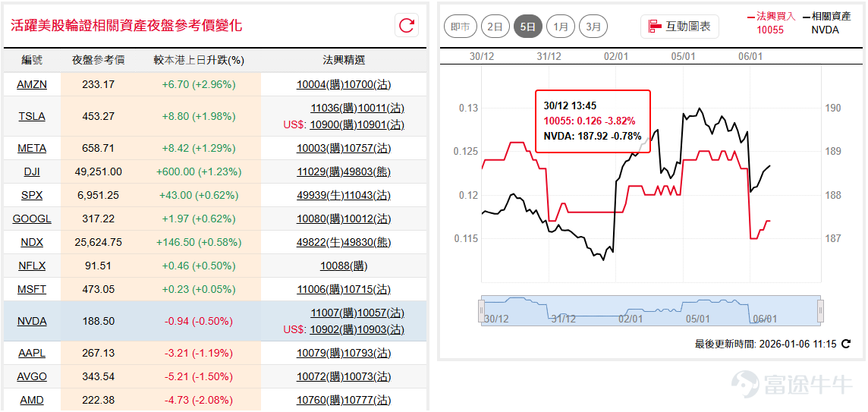Open warrant 10057(沽) for NVDA
Image resolution: width=868 pixels, height=412 pixels.
(x=382, y=313)
